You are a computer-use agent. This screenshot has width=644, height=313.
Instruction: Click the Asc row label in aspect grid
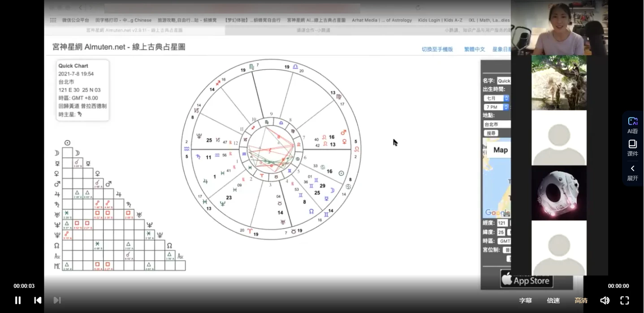[57, 256]
